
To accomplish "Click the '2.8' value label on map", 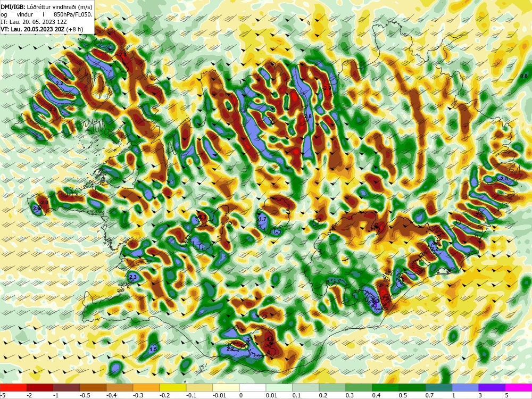I will (308, 117).
